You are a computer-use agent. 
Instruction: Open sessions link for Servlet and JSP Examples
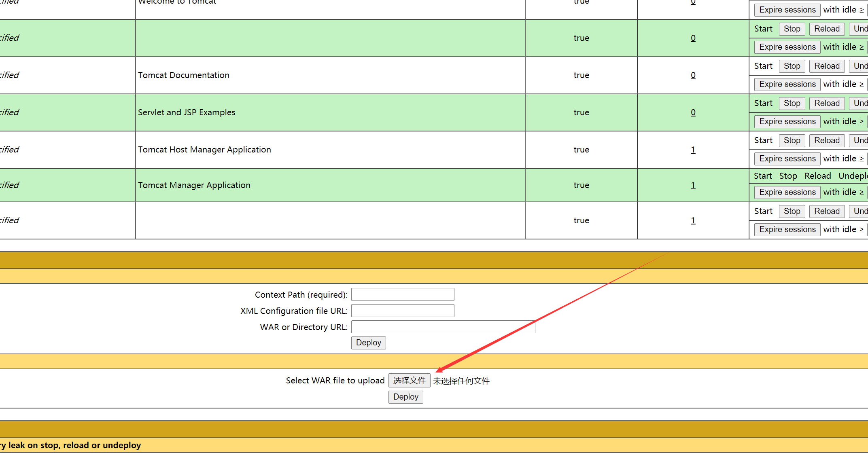[693, 112]
